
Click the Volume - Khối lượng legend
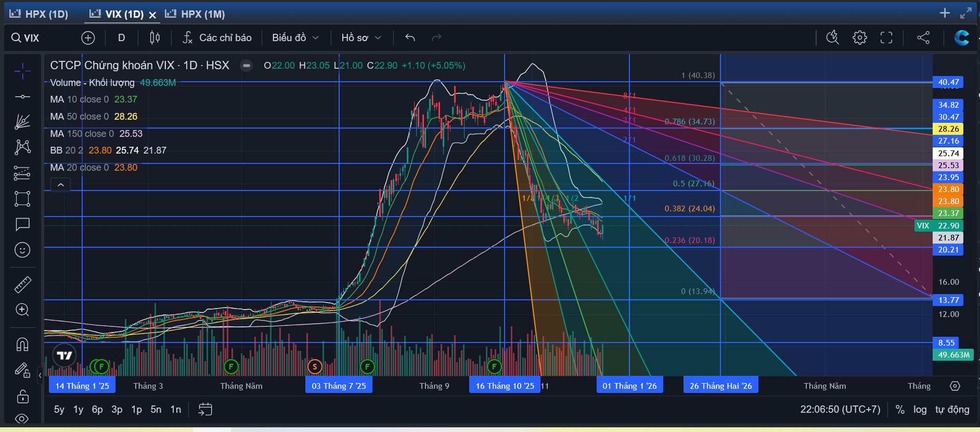tap(113, 83)
